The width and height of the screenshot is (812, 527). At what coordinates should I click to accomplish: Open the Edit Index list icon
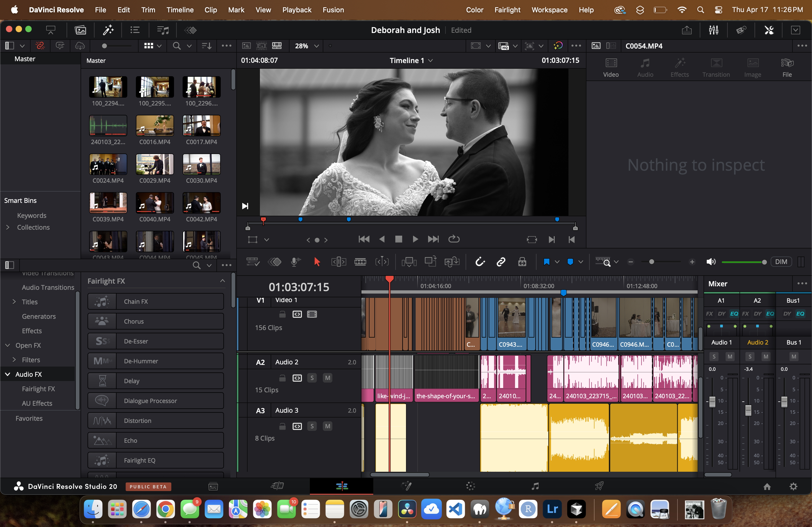135,30
